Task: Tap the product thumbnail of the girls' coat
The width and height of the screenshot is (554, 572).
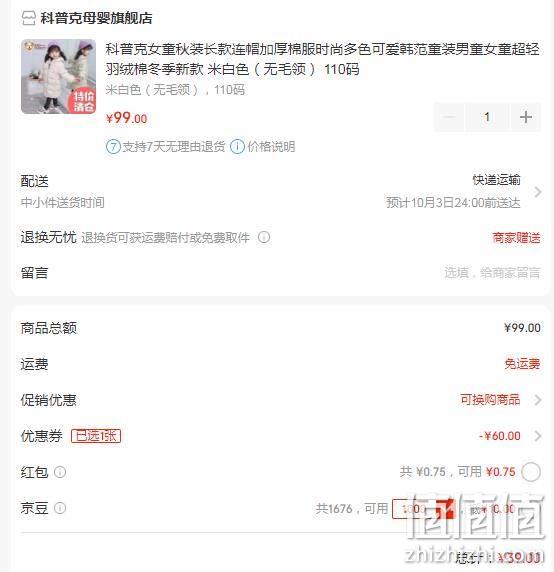Action: pyautogui.click(x=58, y=77)
